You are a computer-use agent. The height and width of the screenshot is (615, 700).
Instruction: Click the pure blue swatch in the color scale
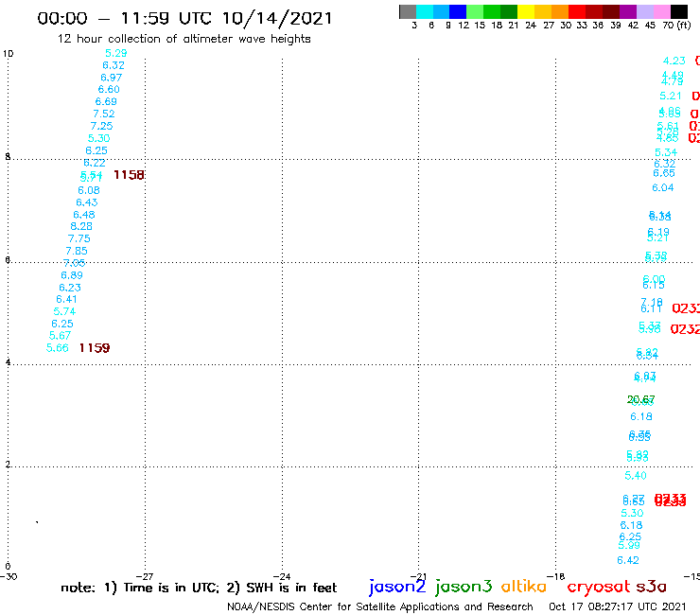[458, 11]
